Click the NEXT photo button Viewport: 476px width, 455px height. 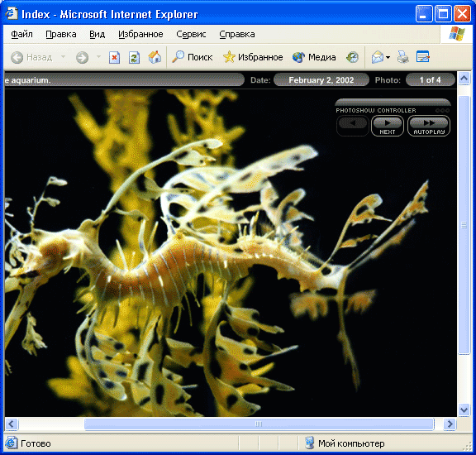click(388, 126)
